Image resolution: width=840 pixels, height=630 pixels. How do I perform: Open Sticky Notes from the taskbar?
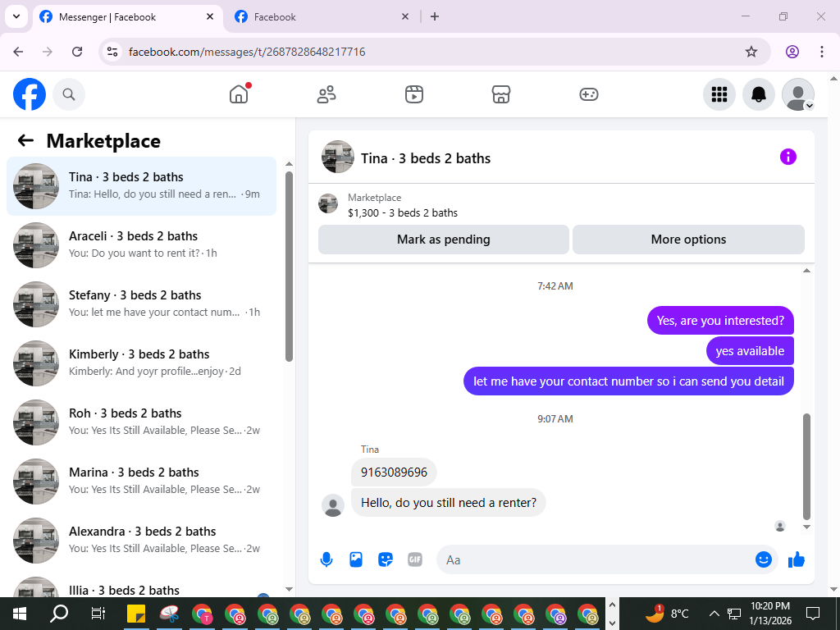point(137,614)
